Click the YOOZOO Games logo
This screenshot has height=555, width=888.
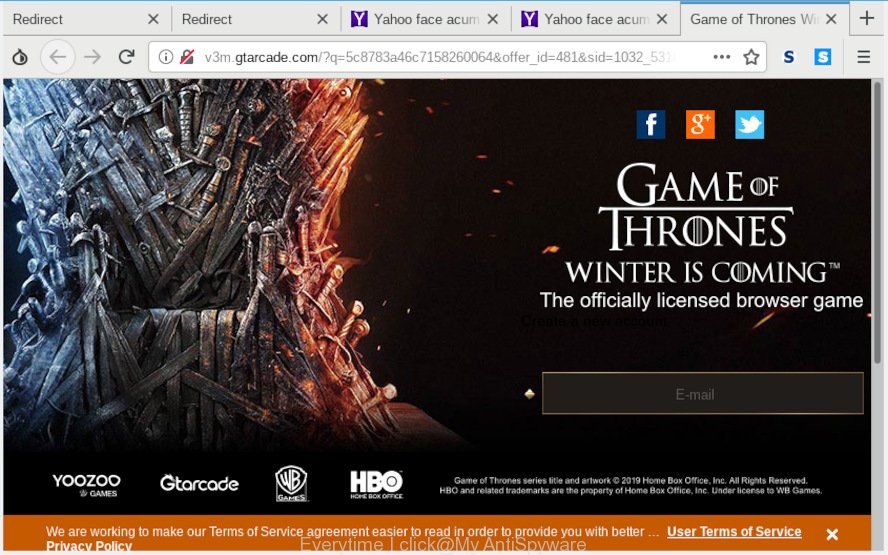(87, 485)
